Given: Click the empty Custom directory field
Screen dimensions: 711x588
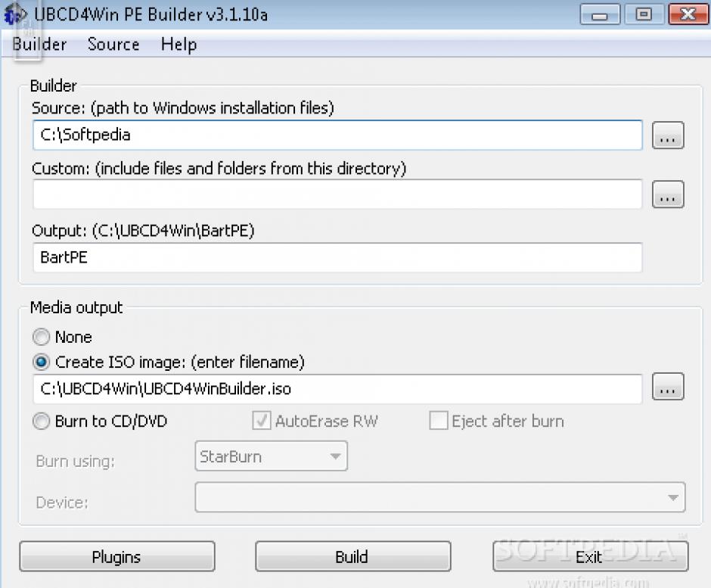Looking at the screenshot, I should click(x=337, y=194).
